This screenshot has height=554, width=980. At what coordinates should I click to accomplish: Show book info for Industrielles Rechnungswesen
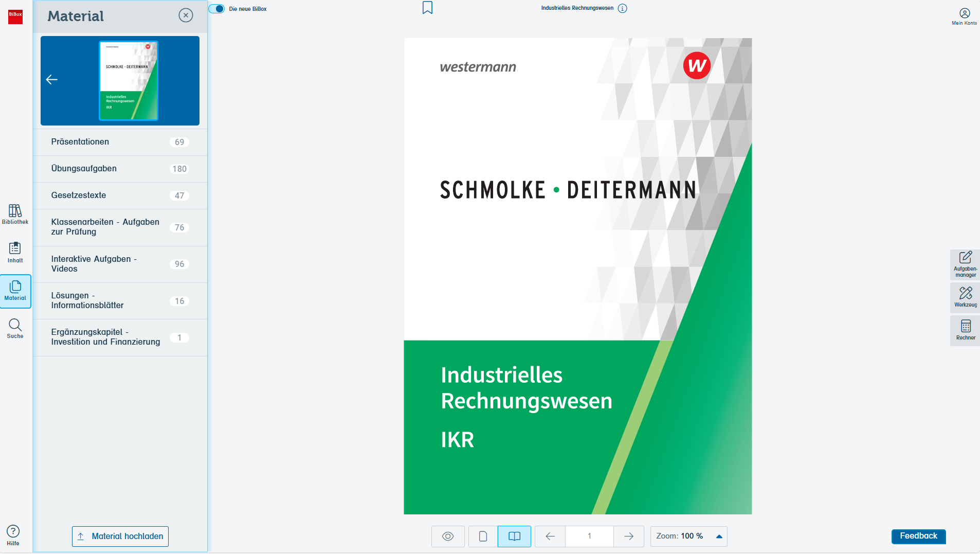[623, 8]
